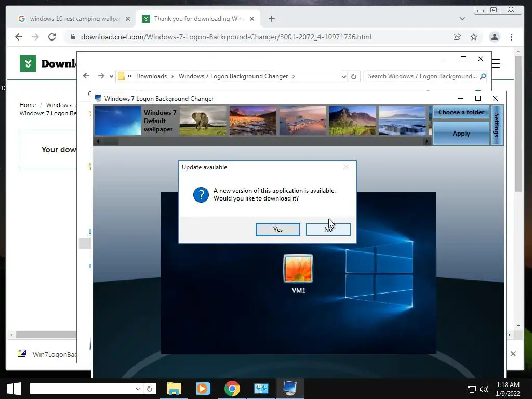The width and height of the screenshot is (532, 399).
Task: Click the Download.com green logo
Action: click(28, 63)
